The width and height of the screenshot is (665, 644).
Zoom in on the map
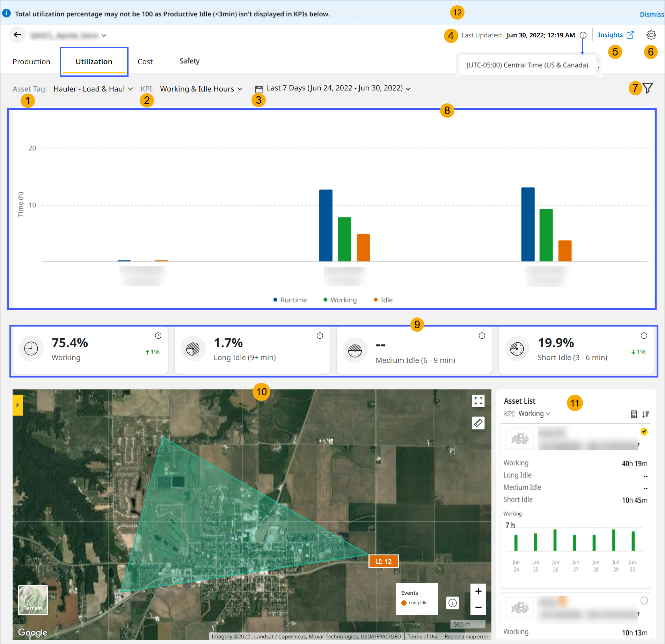point(478,591)
